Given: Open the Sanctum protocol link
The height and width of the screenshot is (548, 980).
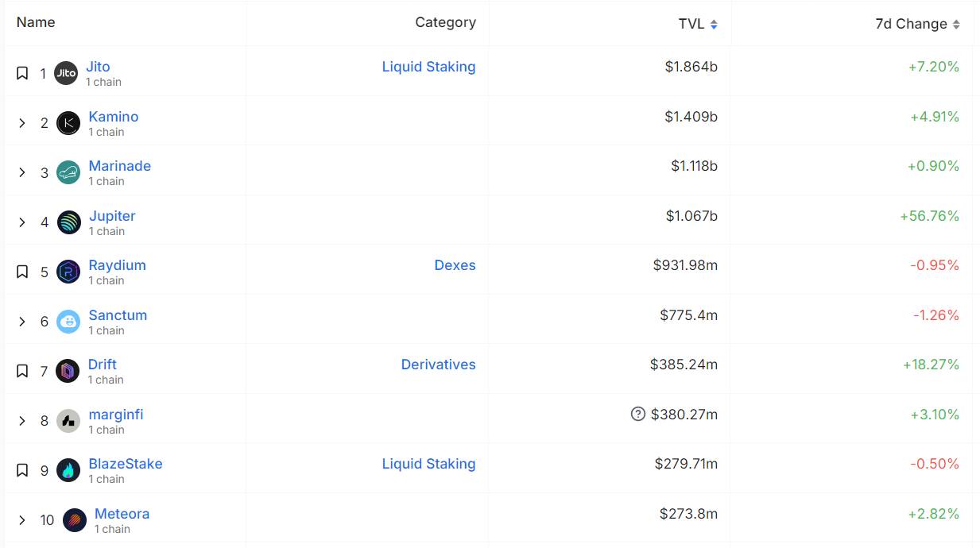Looking at the screenshot, I should (118, 315).
